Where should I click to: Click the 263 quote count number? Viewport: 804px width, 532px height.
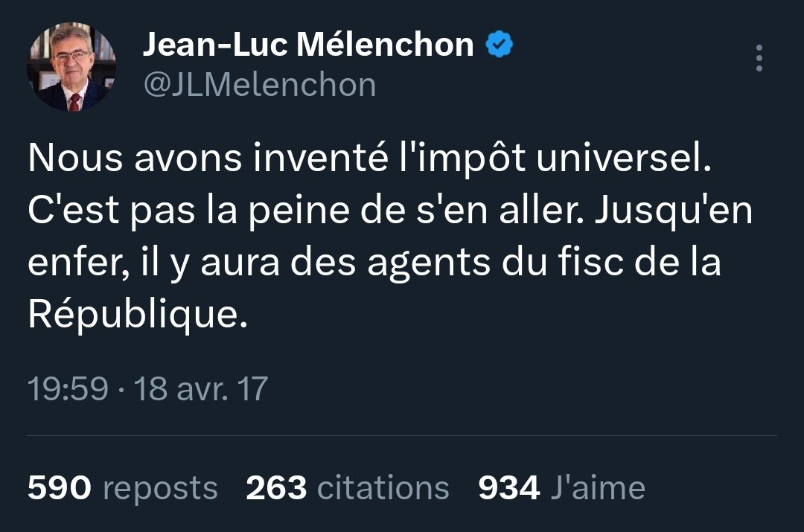tap(276, 488)
